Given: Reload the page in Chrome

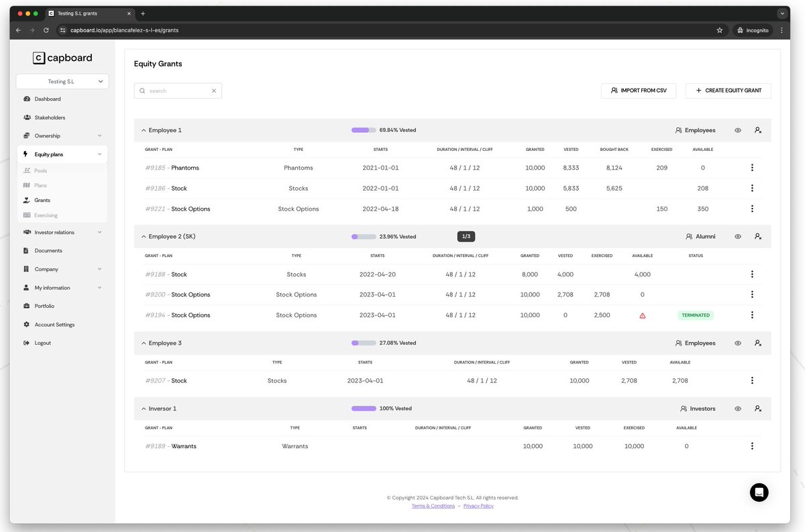Looking at the screenshot, I should 46,30.
